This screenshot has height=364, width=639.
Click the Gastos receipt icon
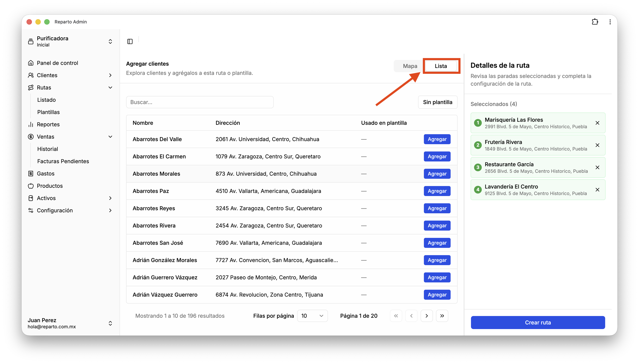click(x=31, y=174)
